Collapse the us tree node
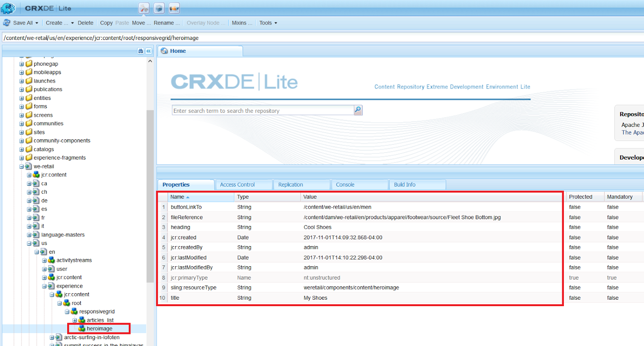The height and width of the screenshot is (346, 644). pos(29,243)
